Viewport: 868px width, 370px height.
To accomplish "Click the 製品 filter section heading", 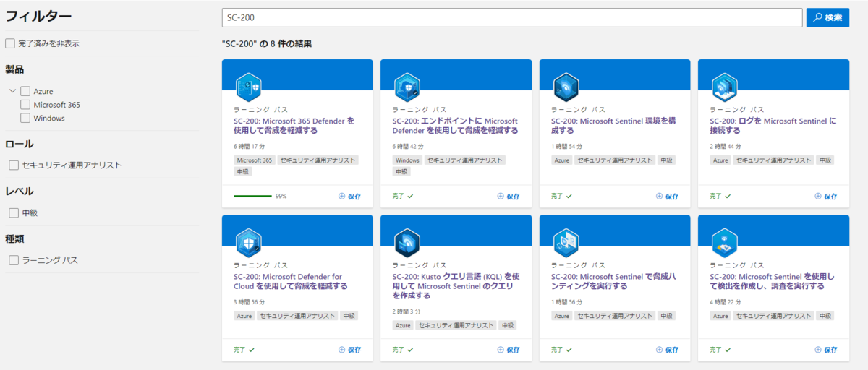I will point(14,69).
